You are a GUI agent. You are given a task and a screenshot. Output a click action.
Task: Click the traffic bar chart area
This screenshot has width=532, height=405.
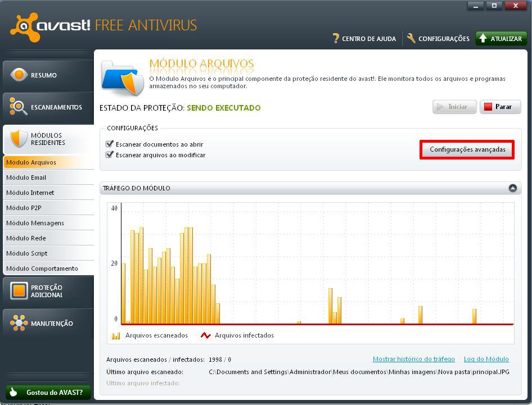(317, 263)
